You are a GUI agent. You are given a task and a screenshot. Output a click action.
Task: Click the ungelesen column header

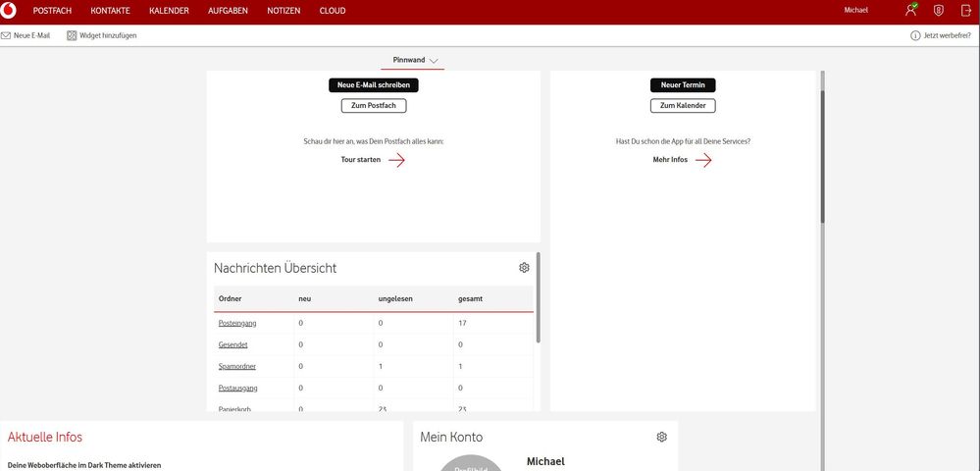click(x=395, y=299)
